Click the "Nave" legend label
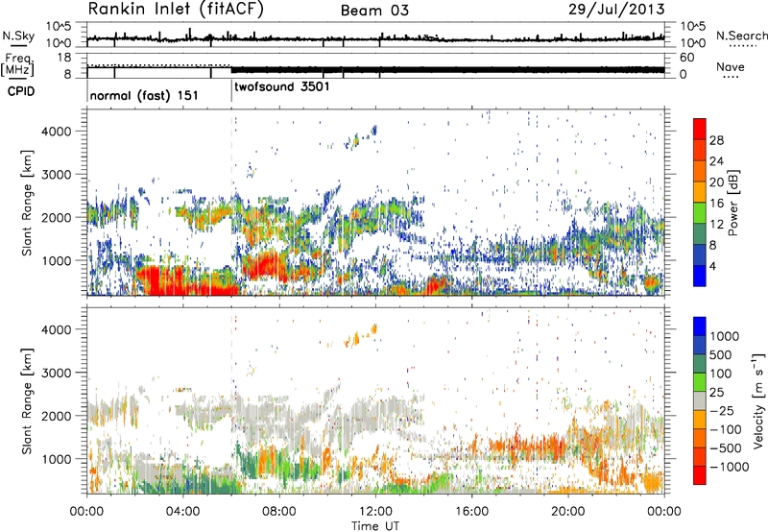Image resolution: width=768 pixels, height=532 pixels. (x=731, y=66)
